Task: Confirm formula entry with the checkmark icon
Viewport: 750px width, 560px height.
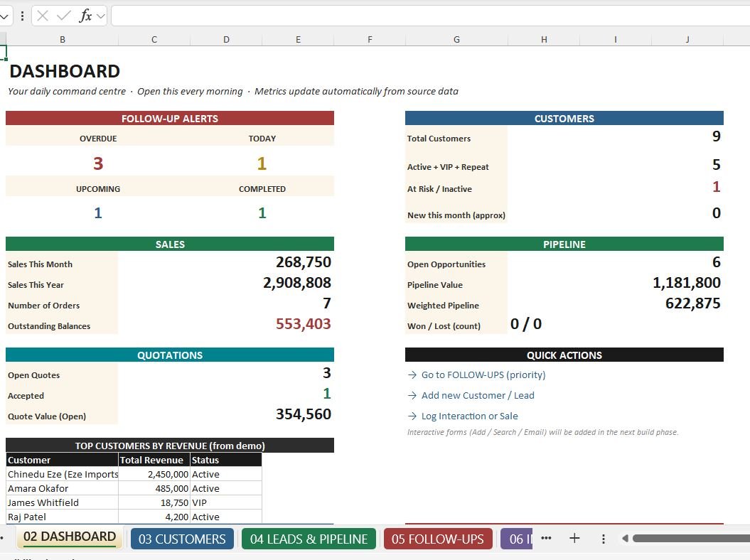Action: coord(63,16)
